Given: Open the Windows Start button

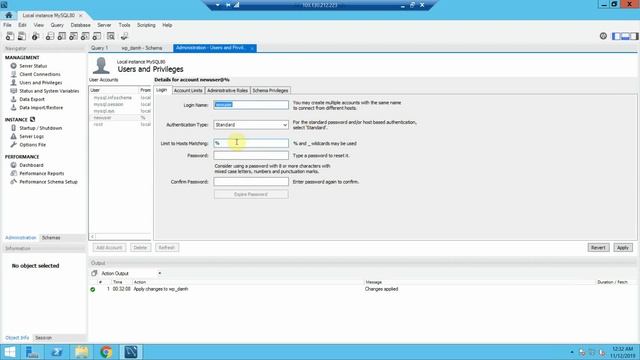Looking at the screenshot, I should [x=9, y=352].
